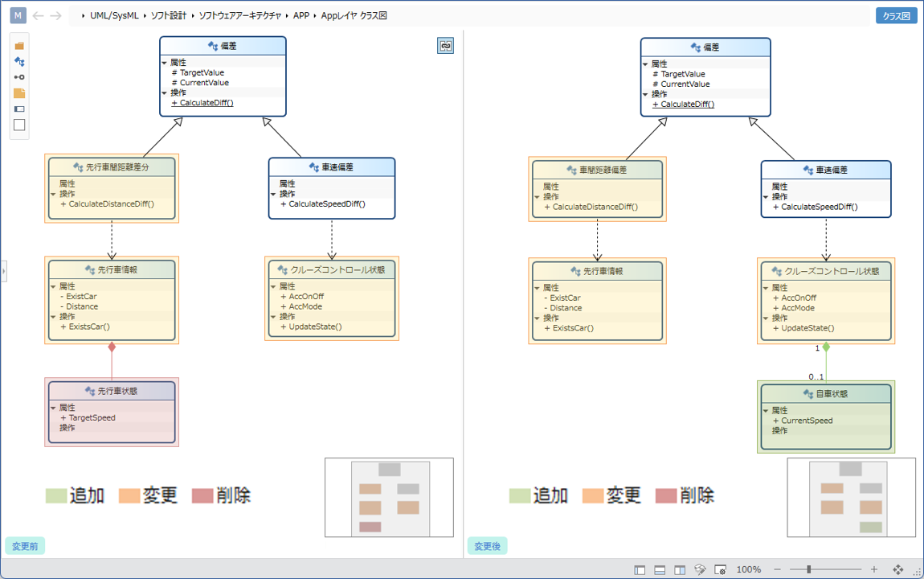Click the zoom slider handle
Screen dimensions: 924x579
[809, 569]
